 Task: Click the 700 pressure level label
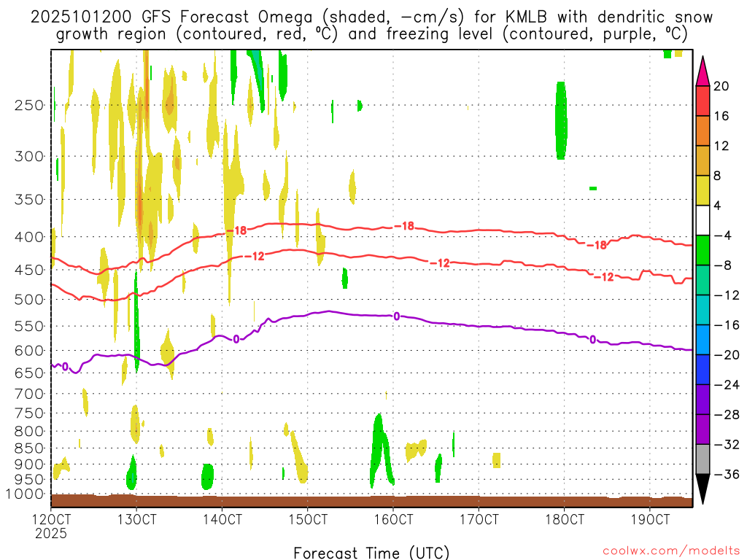pos(29,394)
